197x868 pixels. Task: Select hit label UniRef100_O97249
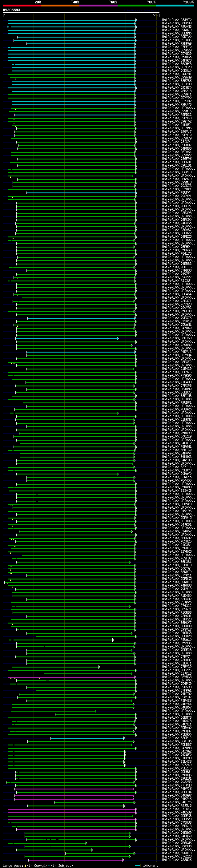(x=176, y=765)
